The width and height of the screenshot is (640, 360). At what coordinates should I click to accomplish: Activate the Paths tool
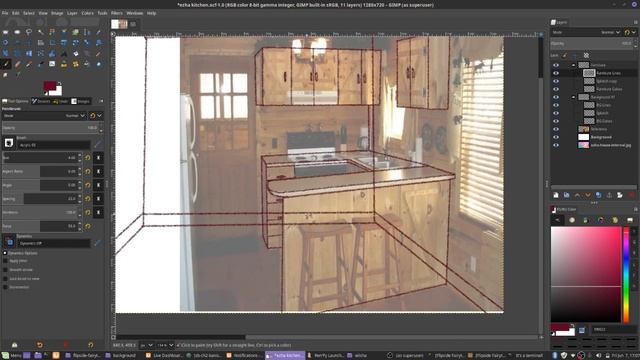[87, 32]
